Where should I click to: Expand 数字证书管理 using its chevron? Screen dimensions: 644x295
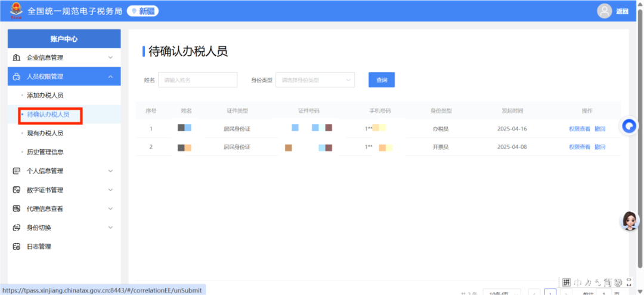coord(110,190)
